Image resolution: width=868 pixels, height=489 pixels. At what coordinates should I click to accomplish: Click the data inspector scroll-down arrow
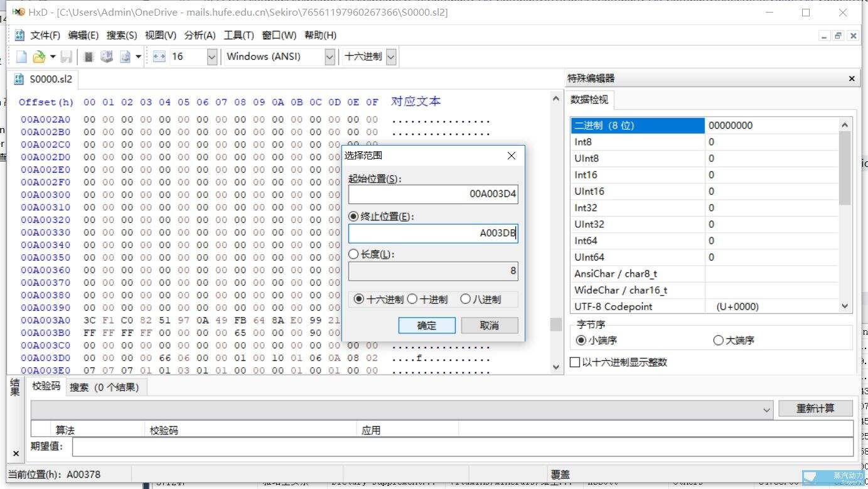pyautogui.click(x=845, y=306)
